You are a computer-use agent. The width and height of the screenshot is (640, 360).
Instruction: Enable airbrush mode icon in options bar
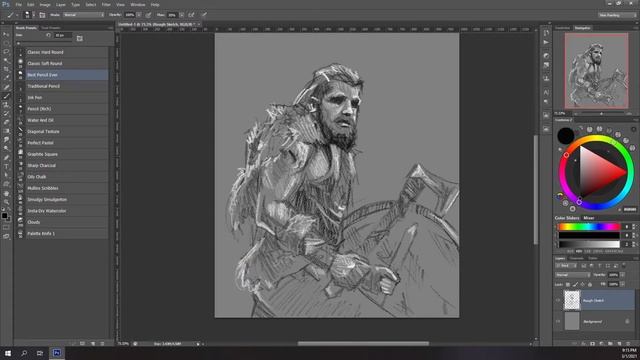191,15
